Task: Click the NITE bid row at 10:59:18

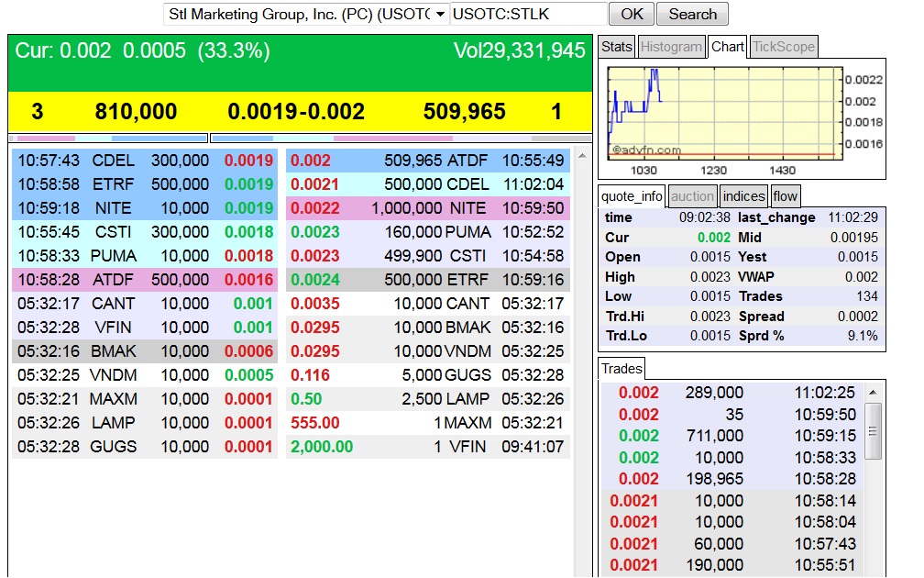Action: pos(145,208)
